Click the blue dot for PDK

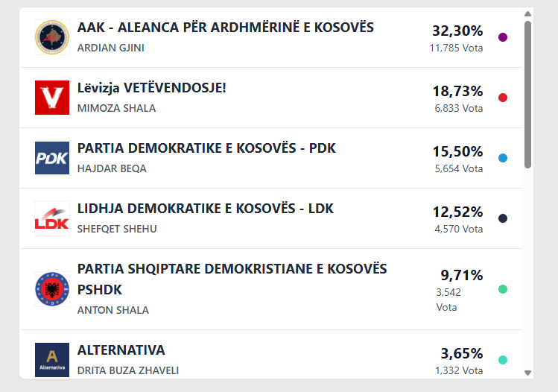coord(503,158)
